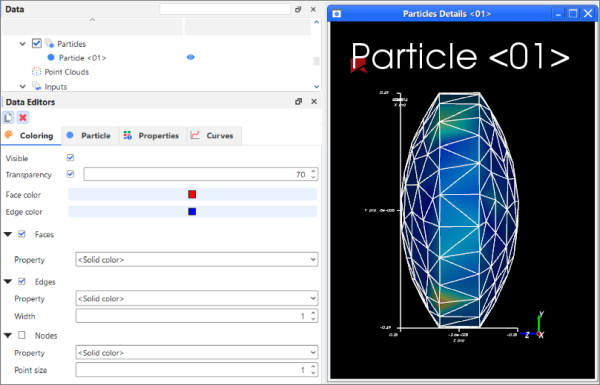Collapse the Particles tree node
This screenshot has width=600, height=385.
[23, 44]
